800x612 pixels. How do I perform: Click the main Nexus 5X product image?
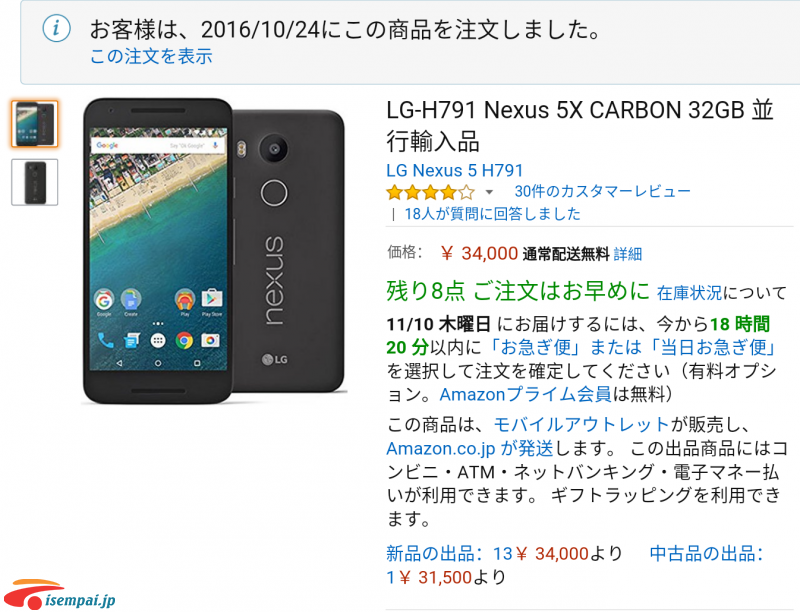pos(214,251)
